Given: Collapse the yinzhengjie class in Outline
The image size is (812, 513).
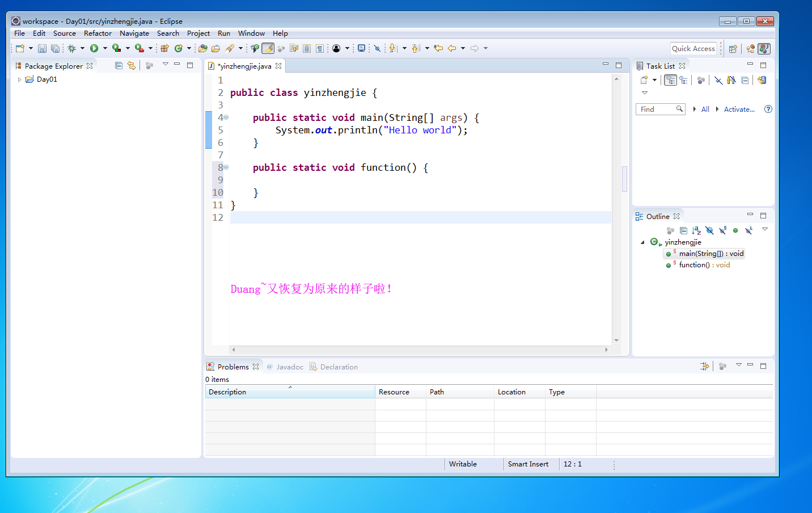Looking at the screenshot, I should coord(642,242).
